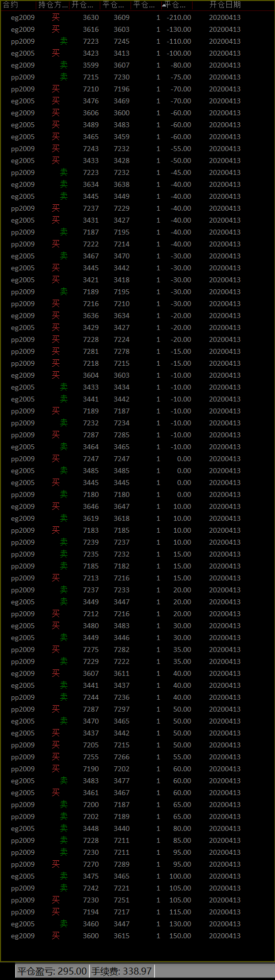
Task: Click the 卖 icon in the -80.00 row
Action: [x=64, y=65]
